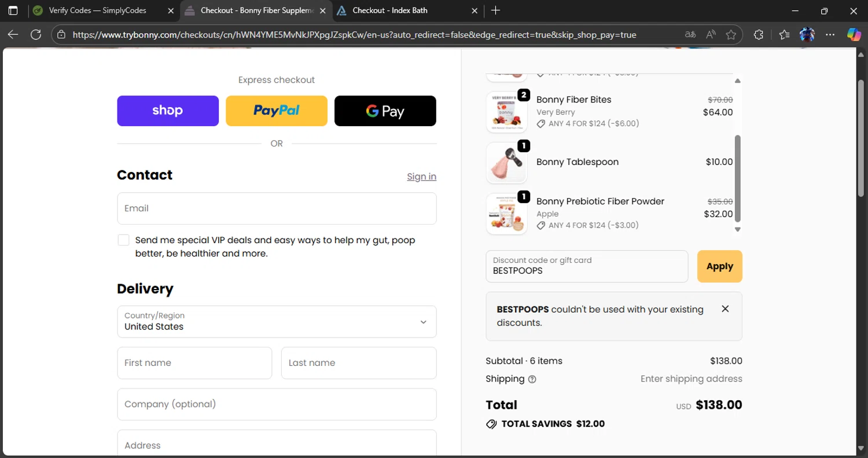Screen dimensions: 868x458
Task: Focus the Last name field
Action: pos(359,363)
